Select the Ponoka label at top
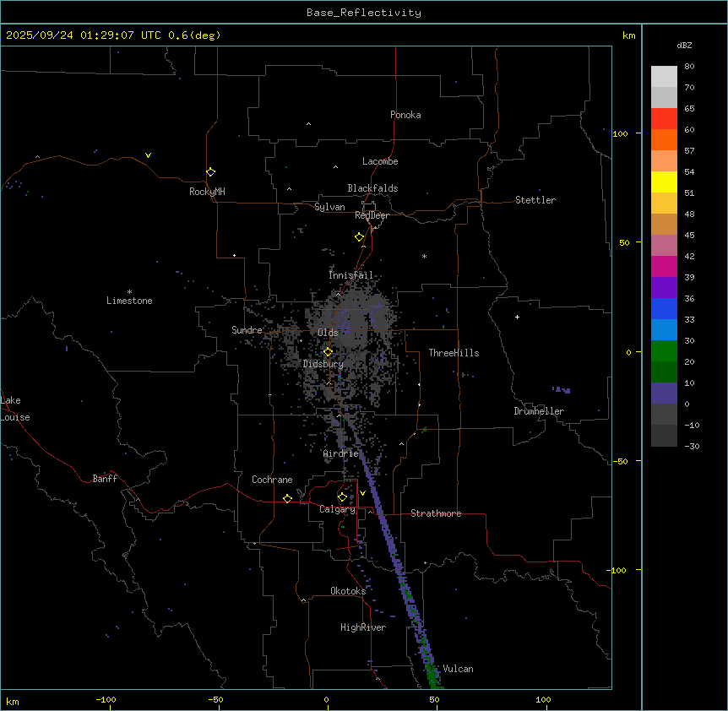The image size is (728, 711). (x=405, y=115)
